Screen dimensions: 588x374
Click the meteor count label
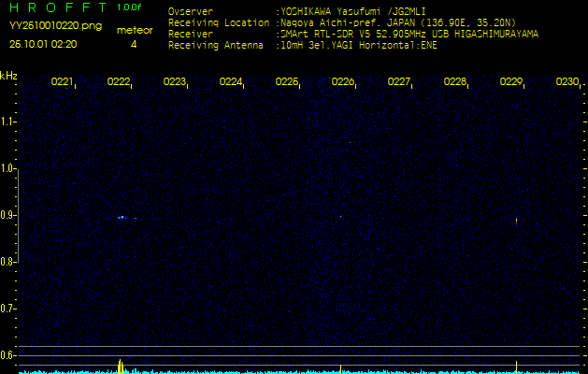[x=135, y=31]
